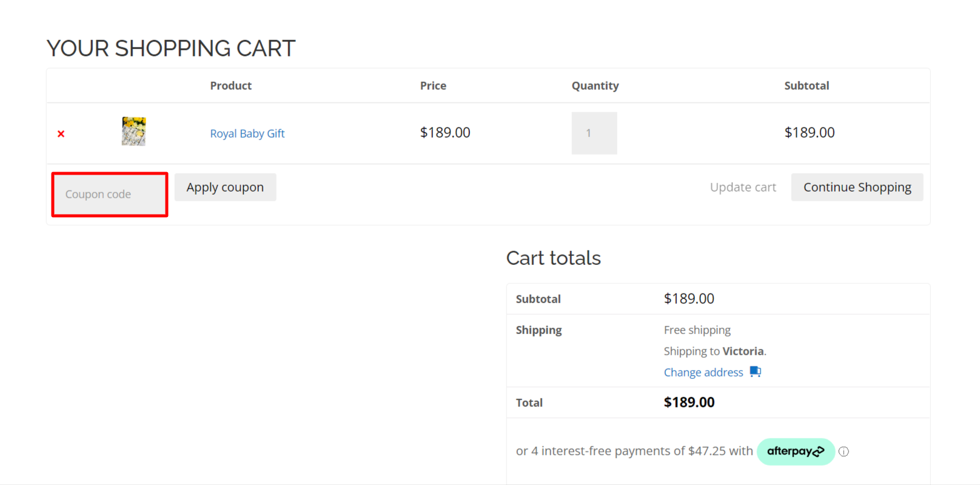Screen dimensions: 980x485
Task: Open the Afterpay info circle icon
Action: click(844, 452)
